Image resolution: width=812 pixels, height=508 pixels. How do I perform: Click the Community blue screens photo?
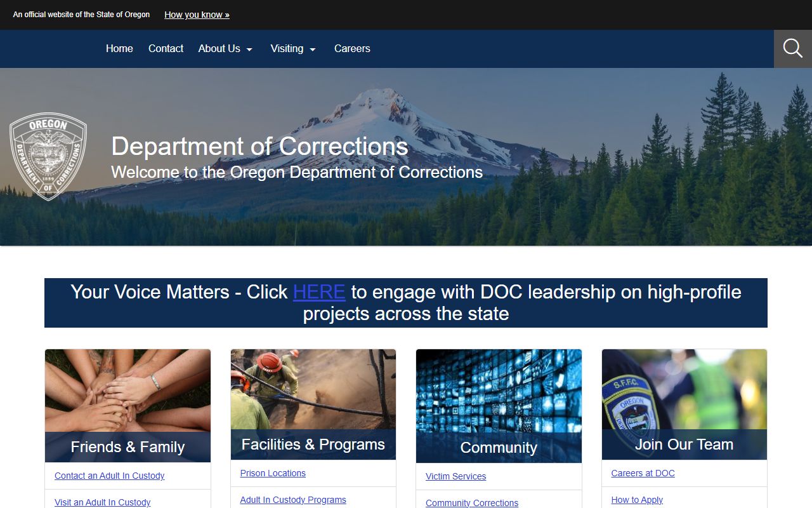499,391
